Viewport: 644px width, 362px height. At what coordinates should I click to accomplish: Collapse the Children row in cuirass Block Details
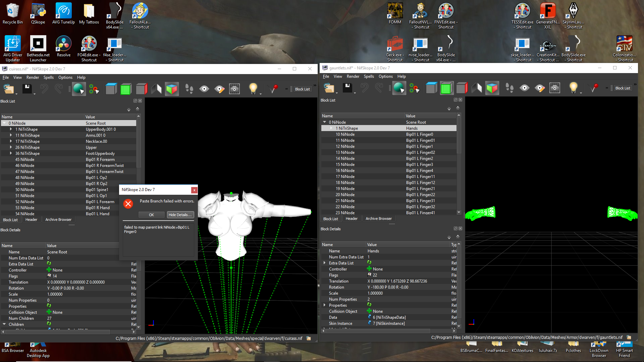[x=4, y=324]
